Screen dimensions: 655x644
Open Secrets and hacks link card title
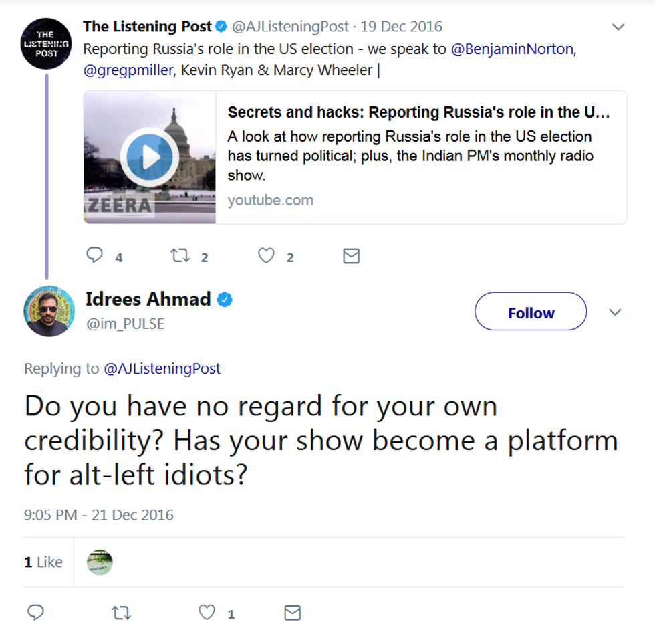[x=418, y=112]
